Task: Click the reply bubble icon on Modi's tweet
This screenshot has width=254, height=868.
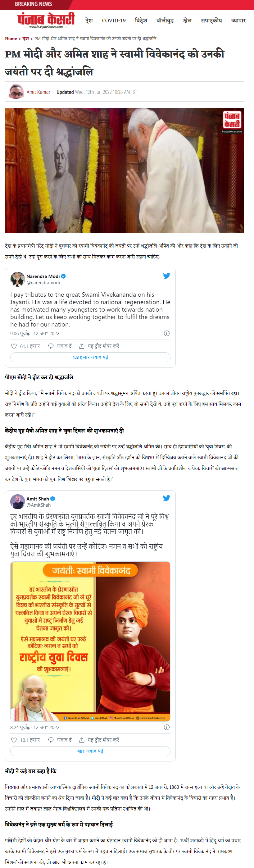Action: pyautogui.click(x=51, y=346)
